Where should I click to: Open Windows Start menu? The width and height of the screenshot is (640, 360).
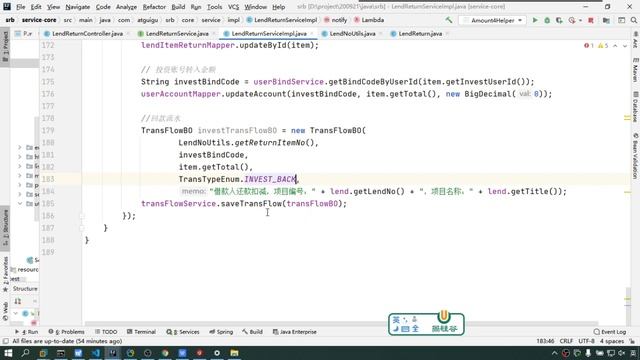[8, 353]
